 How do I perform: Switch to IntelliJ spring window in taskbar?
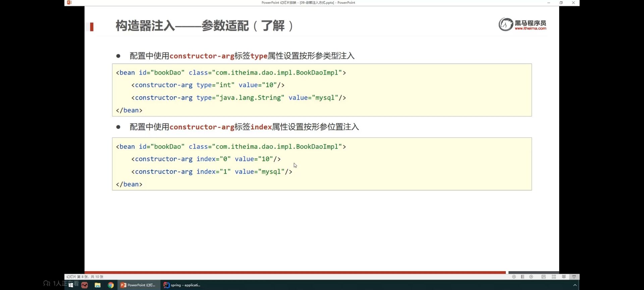182,285
